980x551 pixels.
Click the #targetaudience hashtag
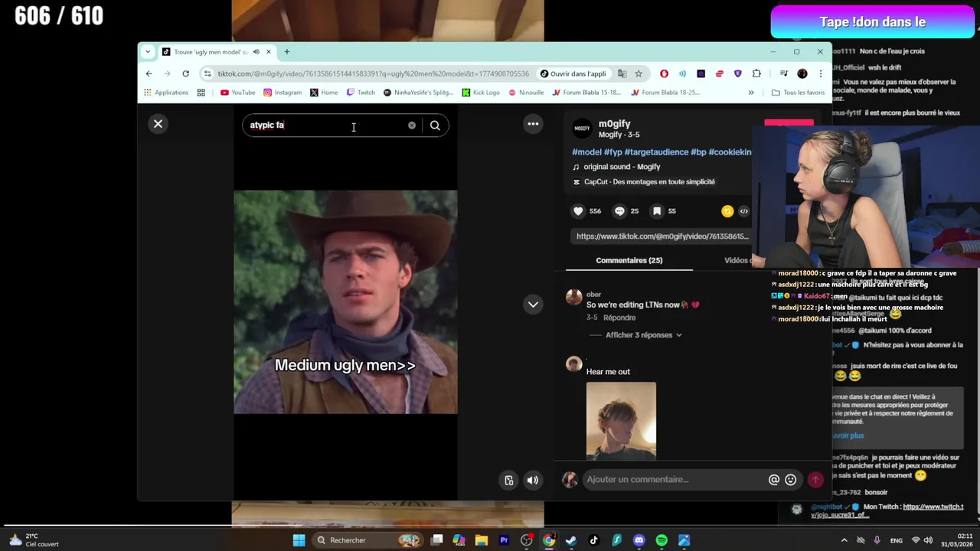click(x=656, y=152)
